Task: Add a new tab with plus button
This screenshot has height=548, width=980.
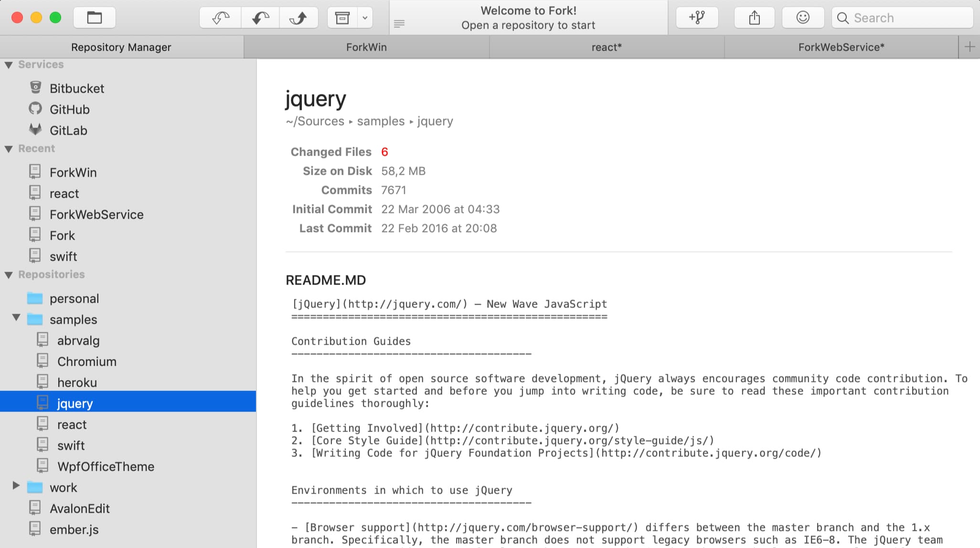Action: click(x=969, y=47)
